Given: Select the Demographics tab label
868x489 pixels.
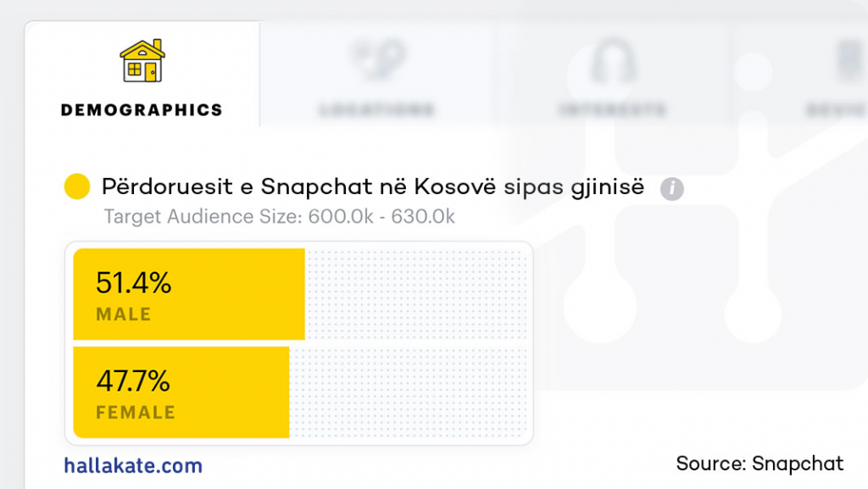Looking at the screenshot, I should coord(142,110).
